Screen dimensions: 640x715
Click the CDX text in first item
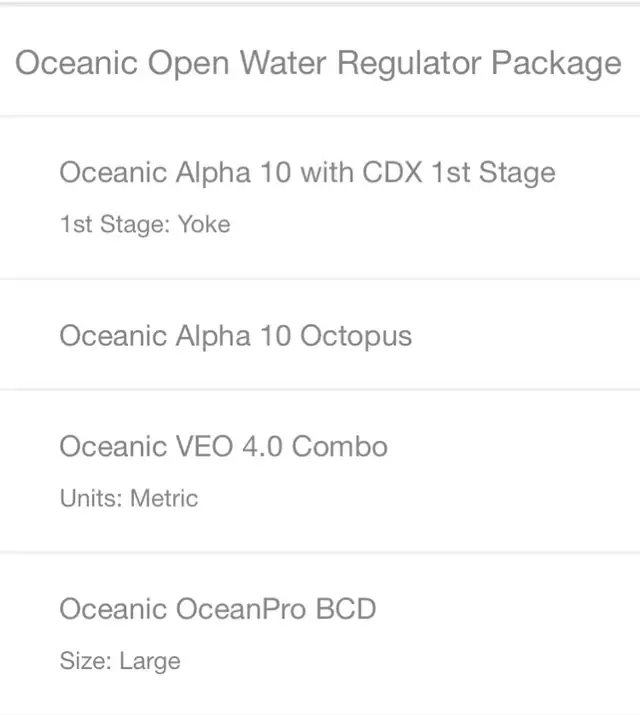point(392,172)
